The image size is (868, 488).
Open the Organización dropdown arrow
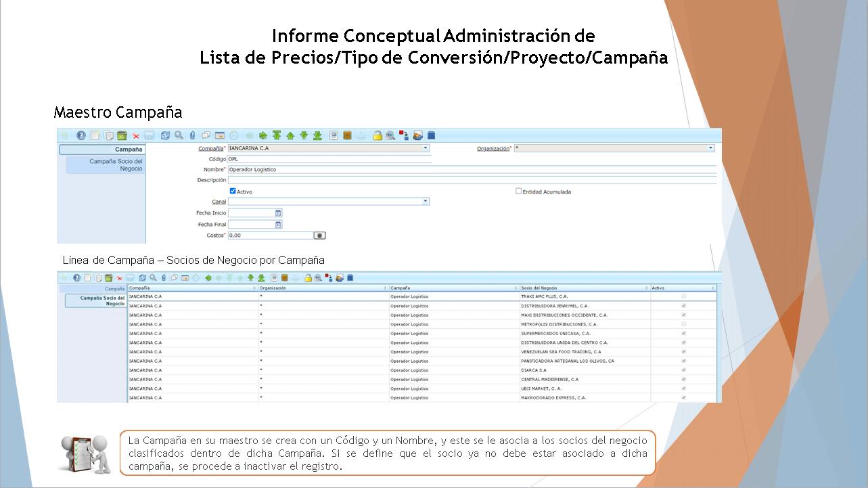(711, 148)
